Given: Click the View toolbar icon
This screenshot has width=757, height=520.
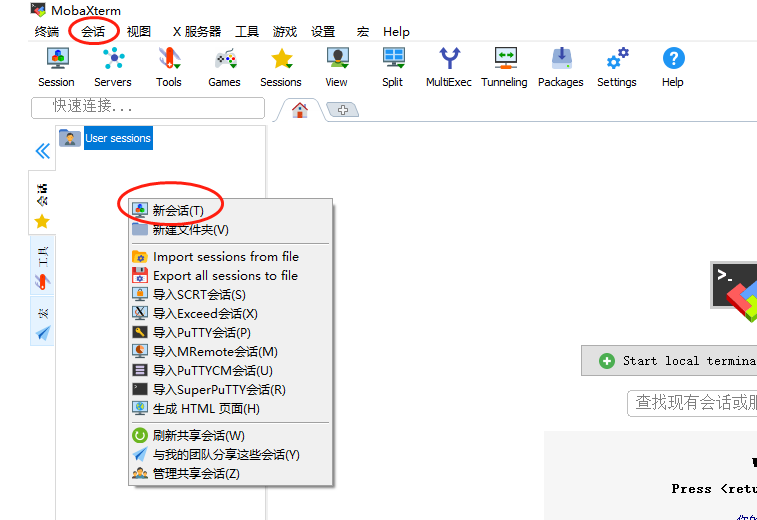Looking at the screenshot, I should (336, 67).
